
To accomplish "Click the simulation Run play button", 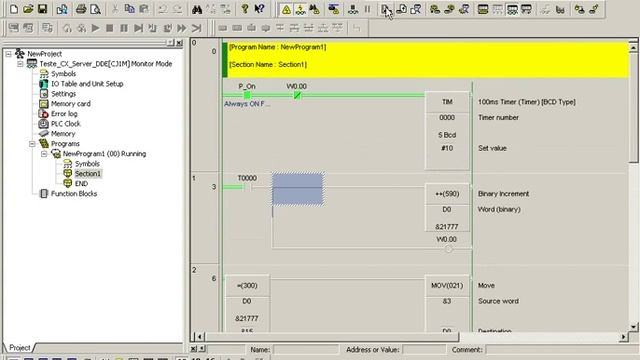I will coord(95,28).
